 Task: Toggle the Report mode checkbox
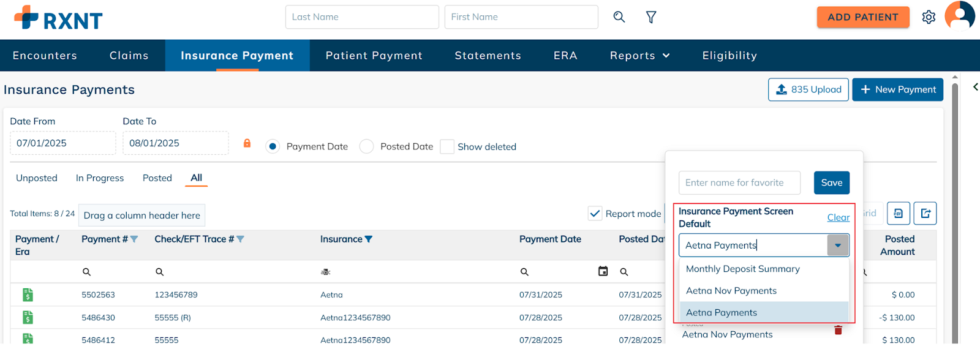click(x=595, y=214)
